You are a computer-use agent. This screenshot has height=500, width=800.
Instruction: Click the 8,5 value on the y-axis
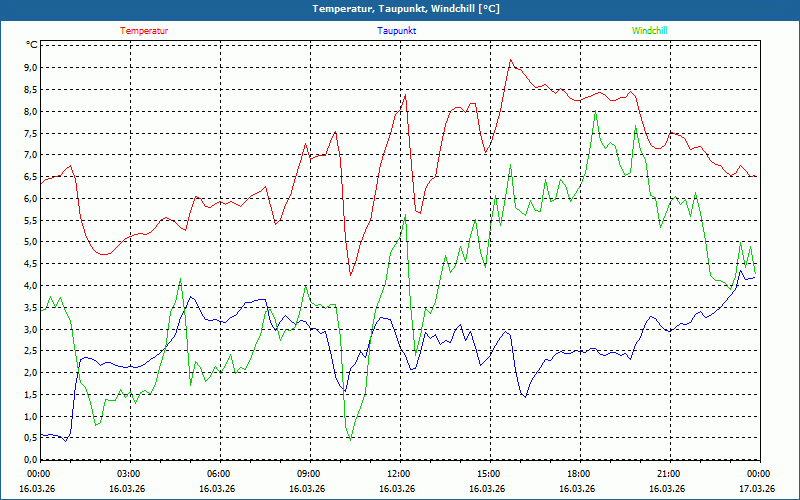coord(30,90)
